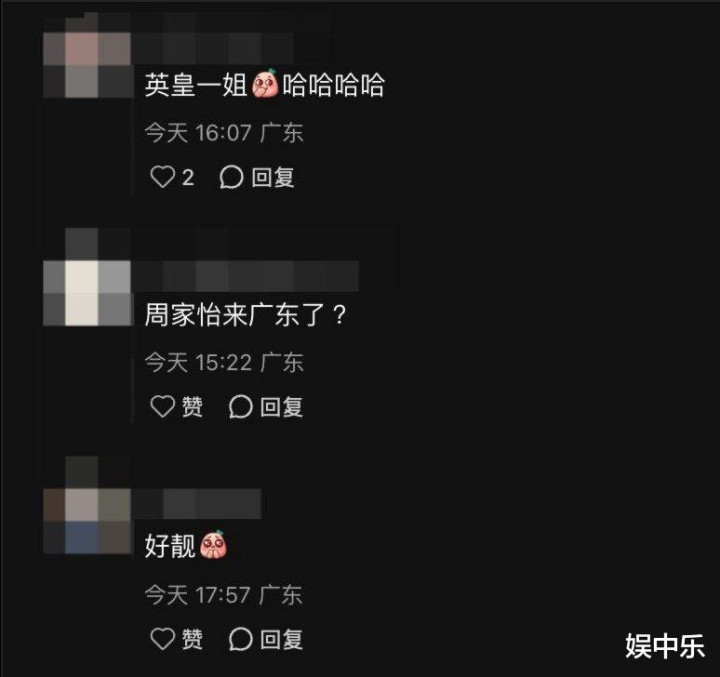Image resolution: width=720 pixels, height=677 pixels.
Task: Open the avatar of the "英皇一姐" commenter
Action: (87, 57)
